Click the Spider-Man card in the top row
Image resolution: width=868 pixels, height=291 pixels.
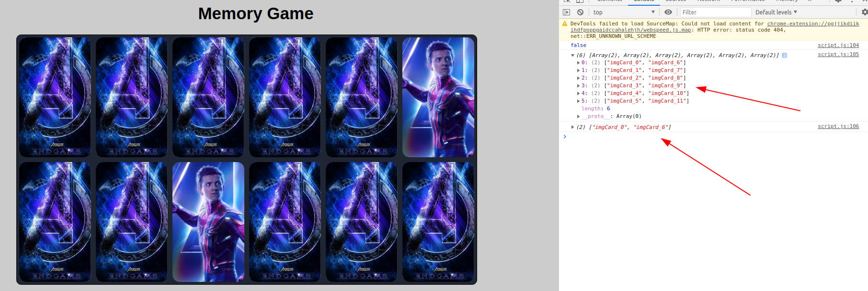[438, 97]
